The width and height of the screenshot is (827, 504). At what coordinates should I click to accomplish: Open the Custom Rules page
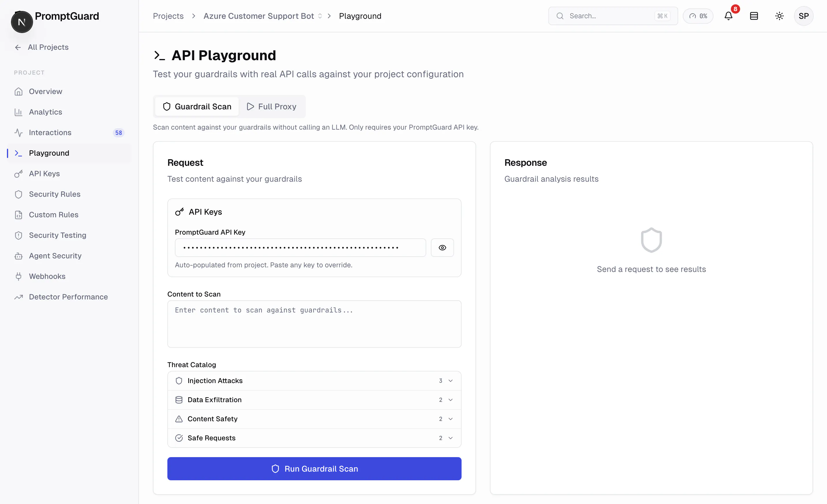69,215
